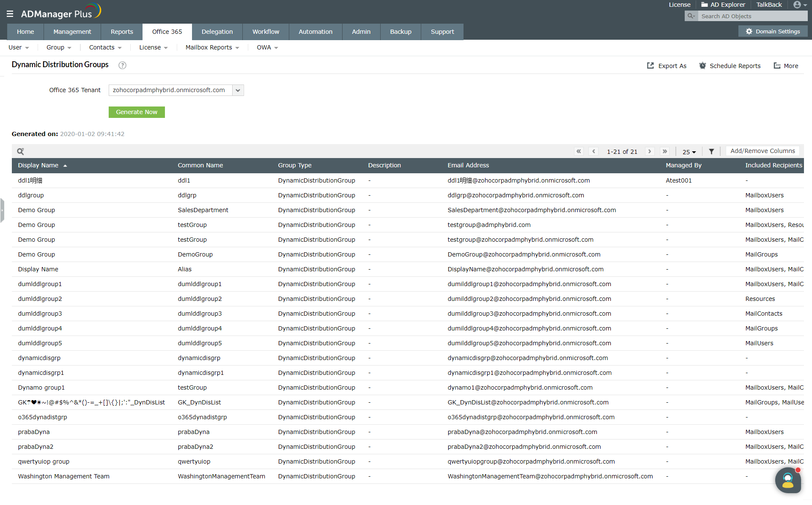Open the Office 365 Tenant dropdown
Viewport: 812px width, 505px height.
(x=238, y=90)
